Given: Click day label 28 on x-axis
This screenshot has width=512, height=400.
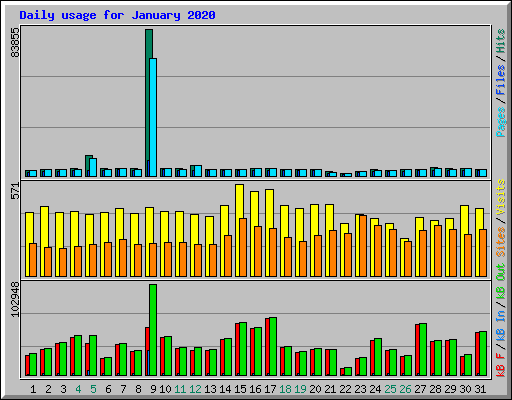Looking at the screenshot, I should 435,389.
